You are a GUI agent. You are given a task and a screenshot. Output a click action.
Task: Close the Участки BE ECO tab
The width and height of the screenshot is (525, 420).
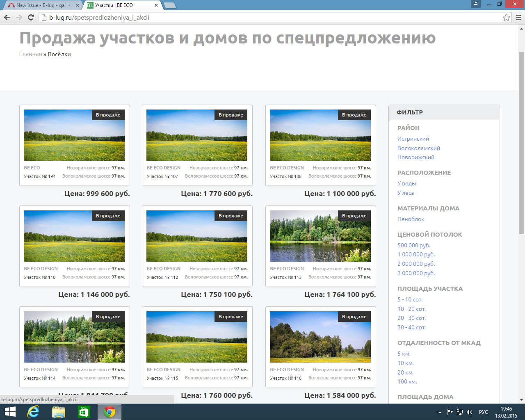coord(156,5)
